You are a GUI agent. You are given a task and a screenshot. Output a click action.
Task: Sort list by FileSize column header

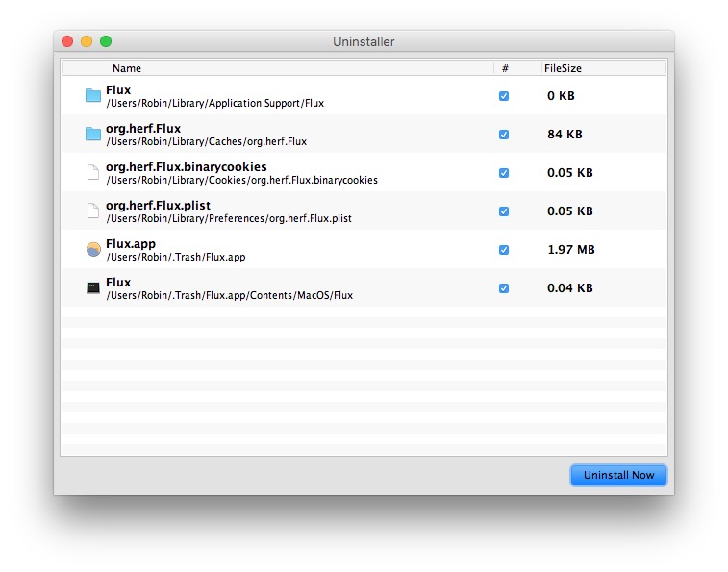pos(563,68)
